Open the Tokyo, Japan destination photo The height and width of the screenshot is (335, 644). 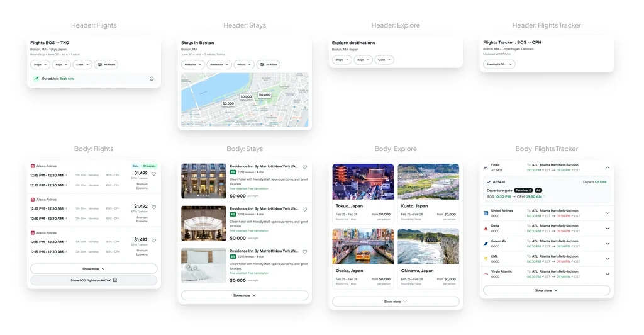(363, 182)
